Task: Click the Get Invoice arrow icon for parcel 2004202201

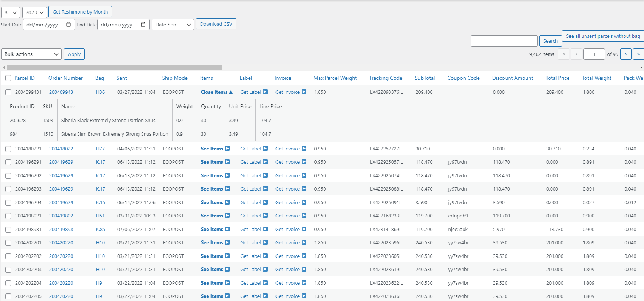Action: [304, 242]
